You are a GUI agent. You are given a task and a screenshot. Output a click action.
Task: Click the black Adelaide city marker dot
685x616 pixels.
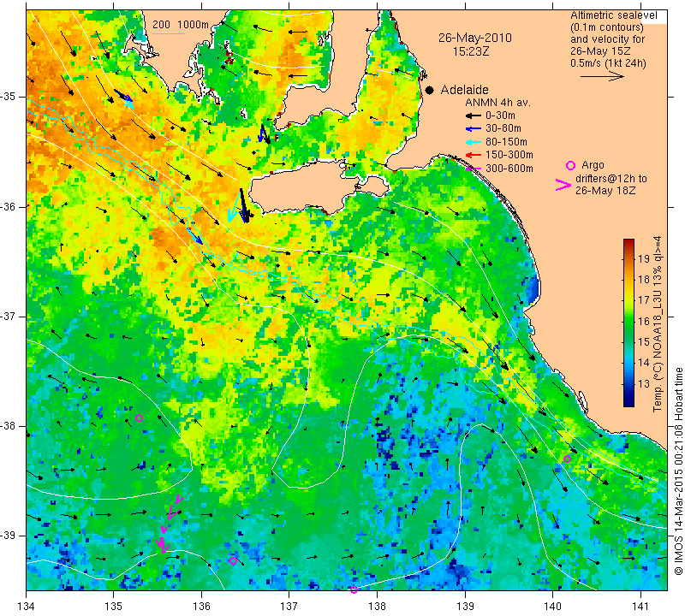430,90
